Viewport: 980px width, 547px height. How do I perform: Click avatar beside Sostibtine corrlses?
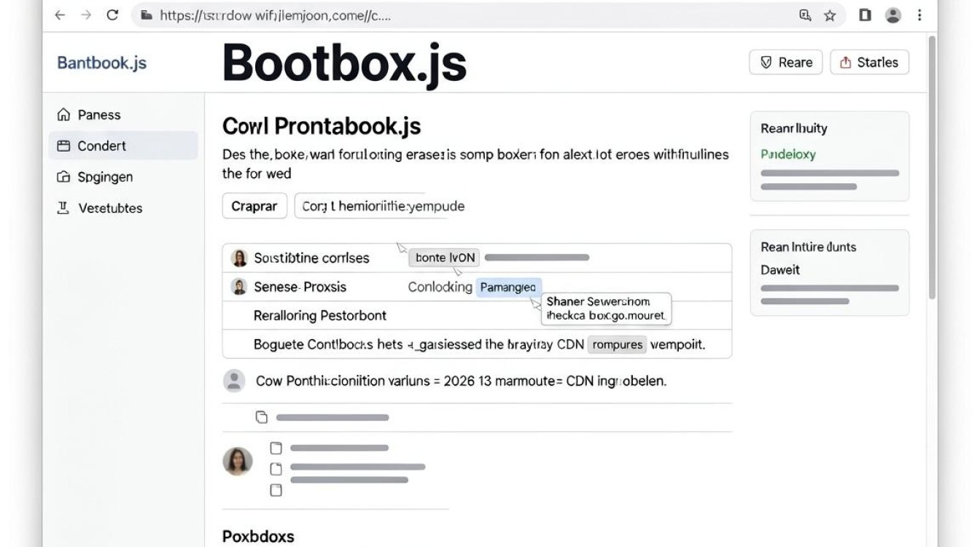pyautogui.click(x=239, y=257)
